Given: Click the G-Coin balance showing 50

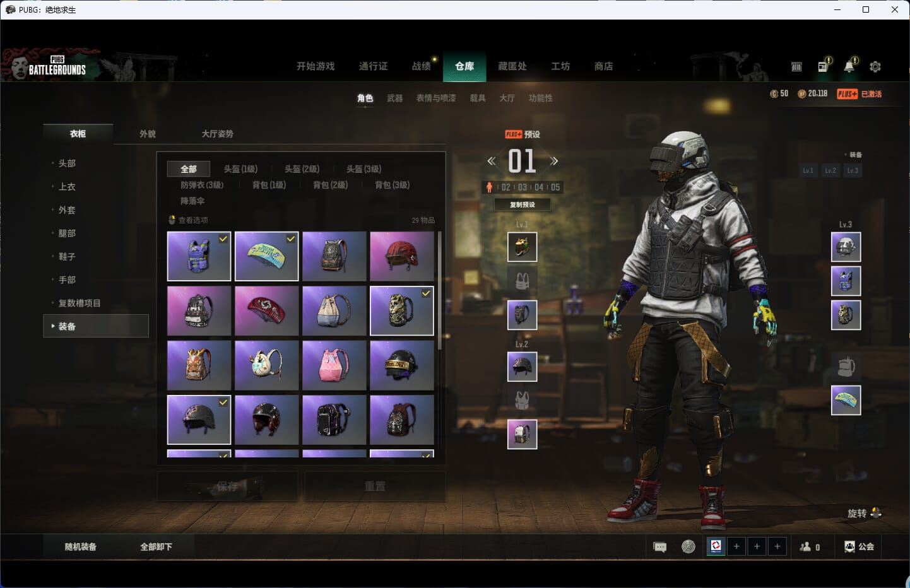Looking at the screenshot, I should (x=779, y=93).
